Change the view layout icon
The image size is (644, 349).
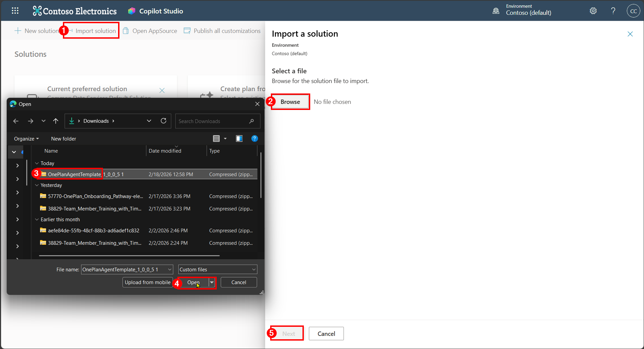(x=216, y=139)
